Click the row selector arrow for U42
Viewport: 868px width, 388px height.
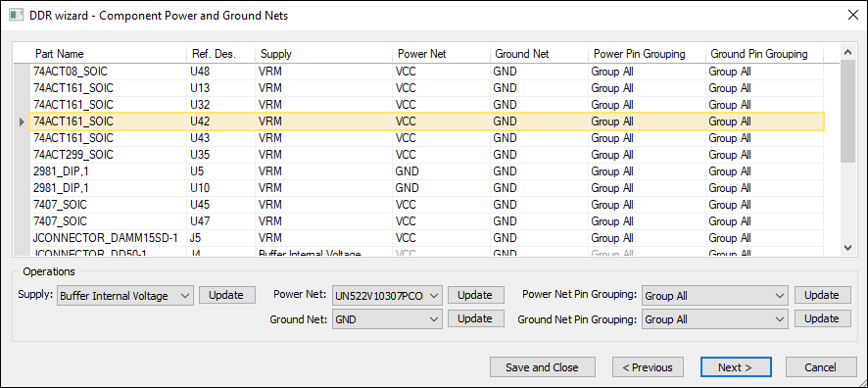tap(21, 121)
